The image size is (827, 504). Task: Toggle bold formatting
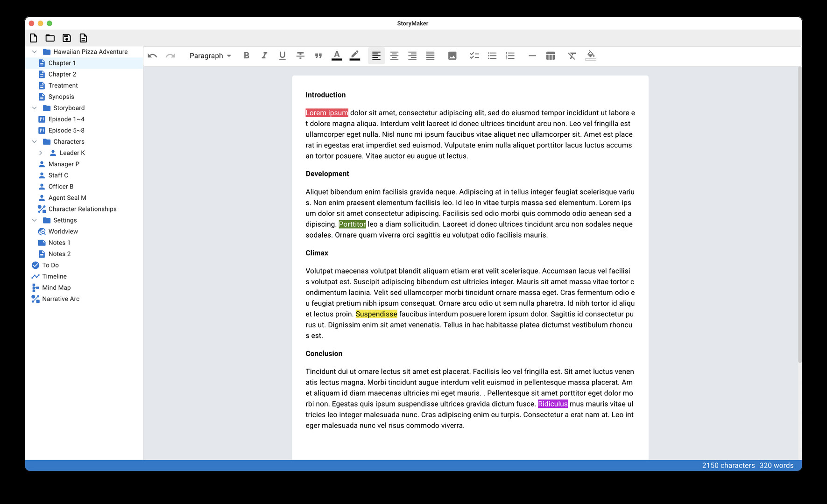click(247, 56)
